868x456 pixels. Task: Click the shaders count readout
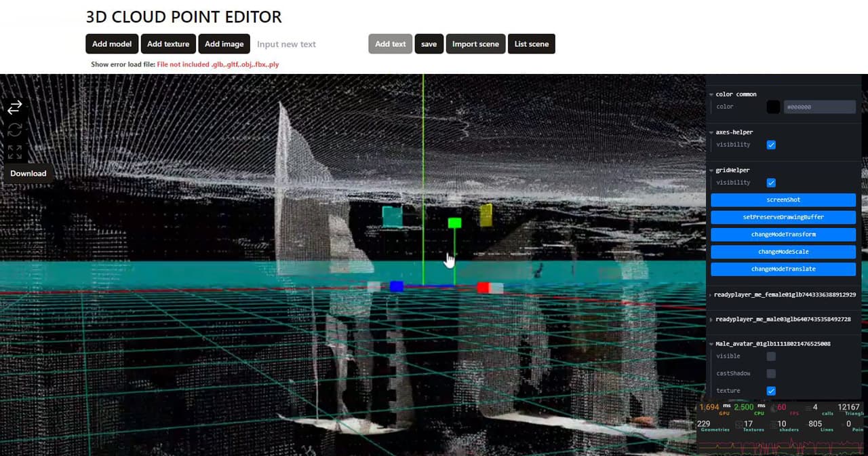(783, 425)
